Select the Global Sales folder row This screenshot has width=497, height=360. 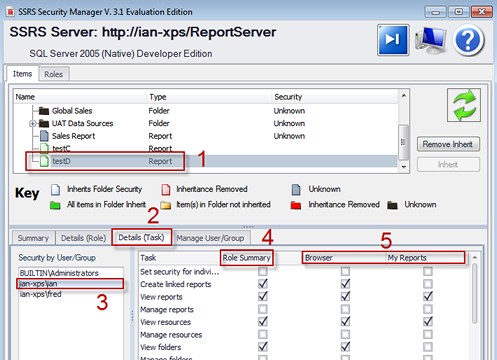pyautogui.click(x=206, y=111)
